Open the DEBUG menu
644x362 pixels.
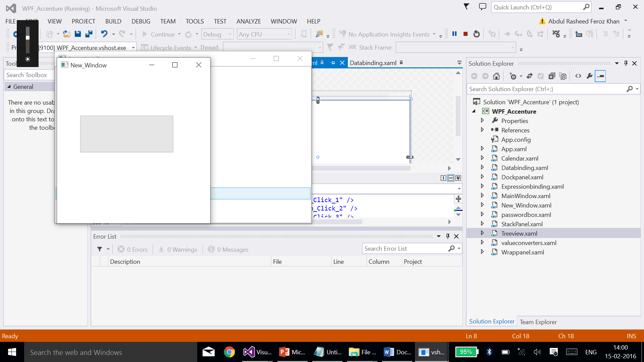(x=141, y=21)
